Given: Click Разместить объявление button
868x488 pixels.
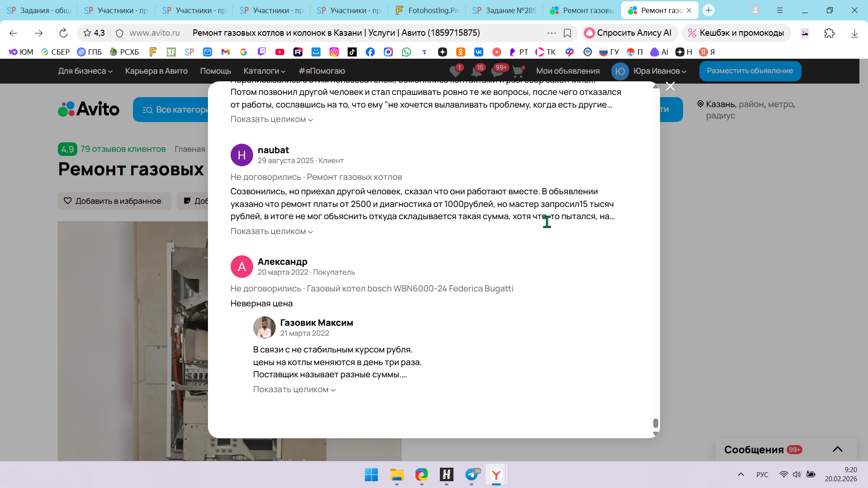Looking at the screenshot, I should [x=750, y=71].
